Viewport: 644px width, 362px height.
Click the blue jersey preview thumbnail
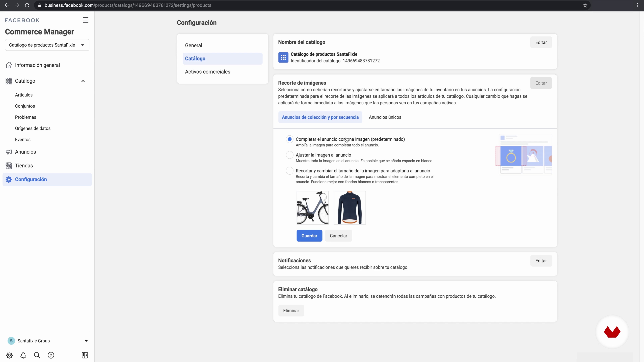pyautogui.click(x=350, y=208)
